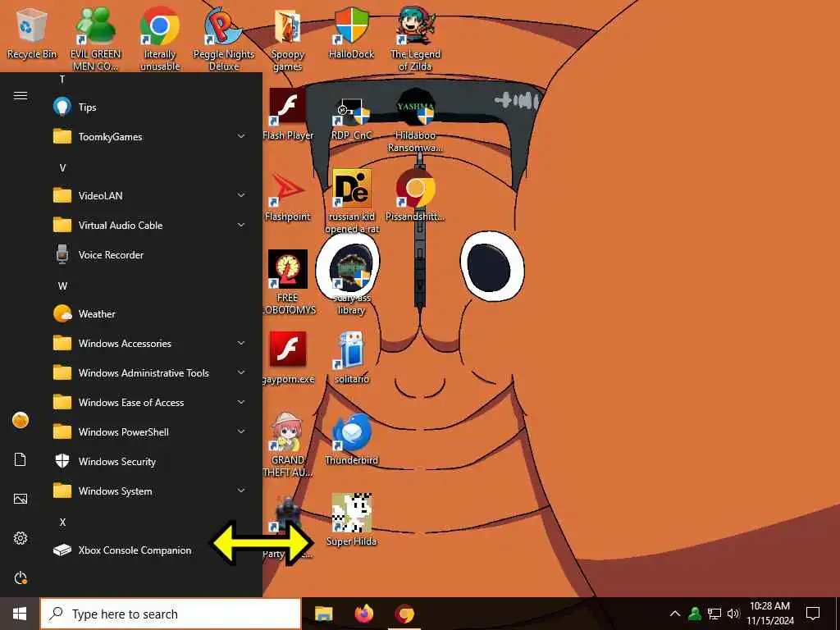Open Settings gear in Start sidebar

(21, 538)
